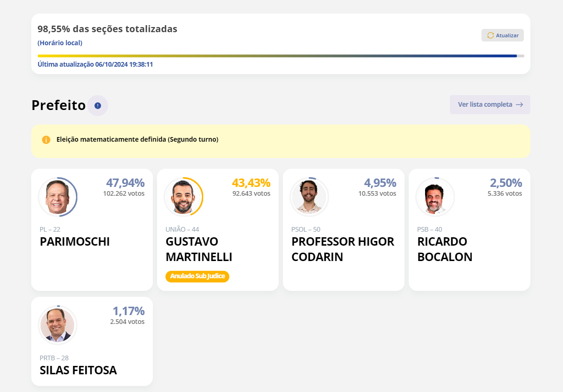Select the GUSTAVO MARTINELLI candidate name
The image size is (563, 392).
[x=199, y=249]
